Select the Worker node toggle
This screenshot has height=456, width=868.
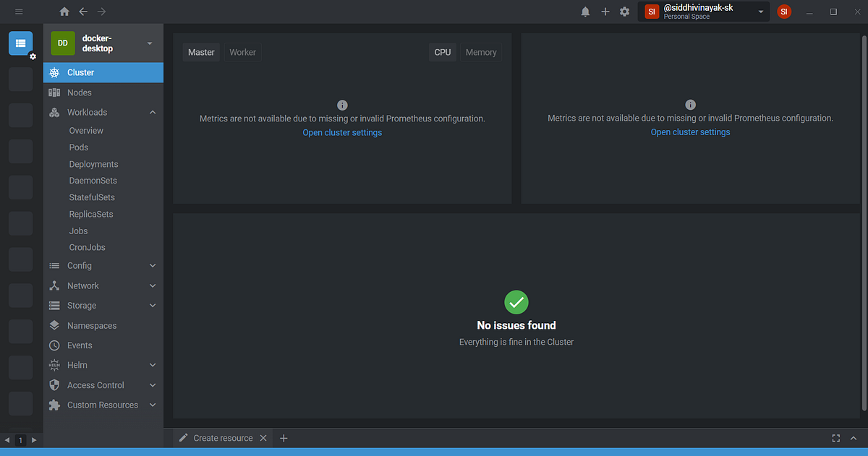[243, 52]
